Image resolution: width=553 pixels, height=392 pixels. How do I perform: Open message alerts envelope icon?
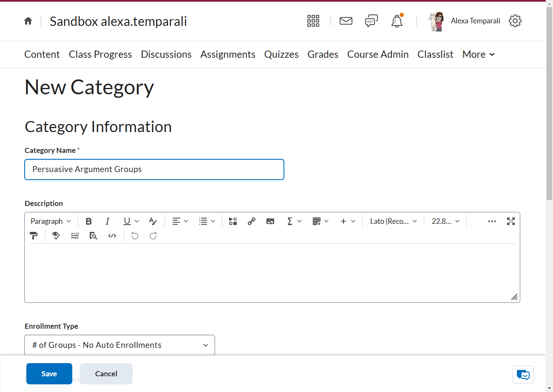pos(346,21)
